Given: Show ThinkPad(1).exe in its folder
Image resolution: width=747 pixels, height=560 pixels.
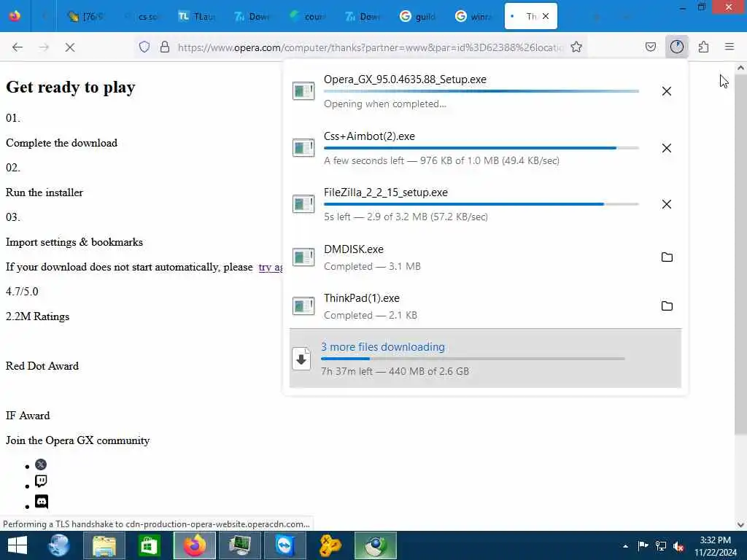Looking at the screenshot, I should click(x=667, y=306).
